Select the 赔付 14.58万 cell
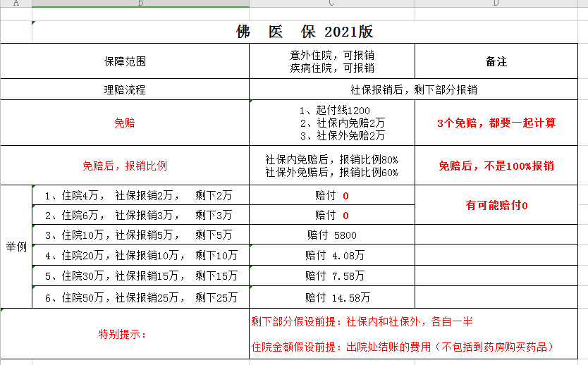The width and height of the screenshot is (588, 365). click(331, 297)
